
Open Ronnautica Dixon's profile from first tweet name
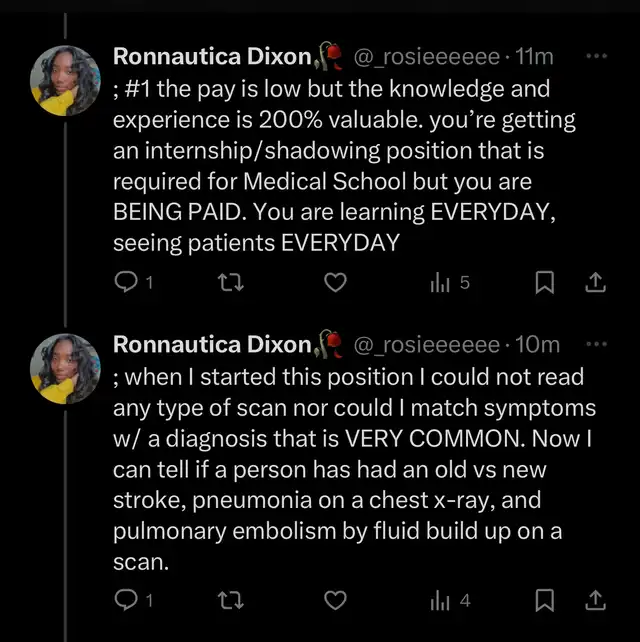pyautogui.click(x=212, y=59)
